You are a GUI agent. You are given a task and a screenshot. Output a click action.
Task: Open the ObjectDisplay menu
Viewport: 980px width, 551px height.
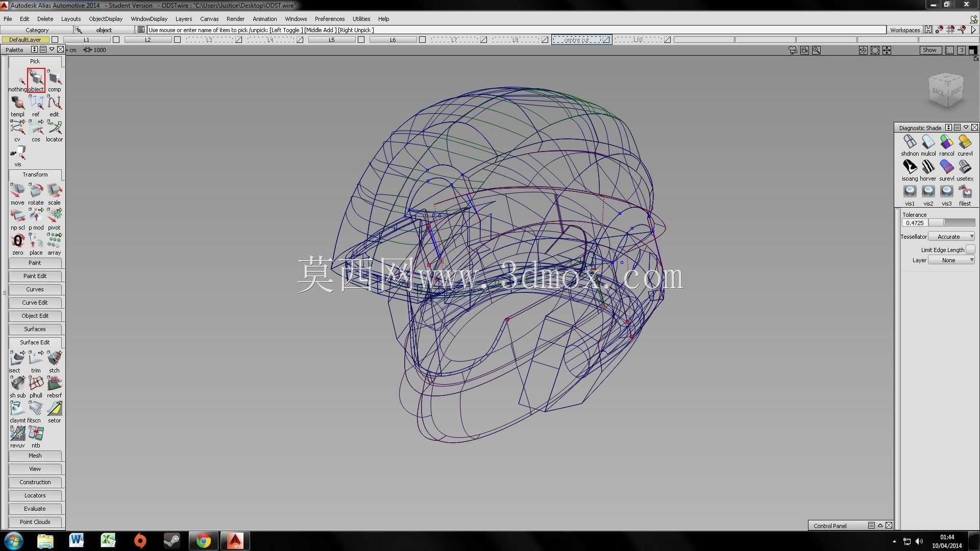pyautogui.click(x=106, y=19)
